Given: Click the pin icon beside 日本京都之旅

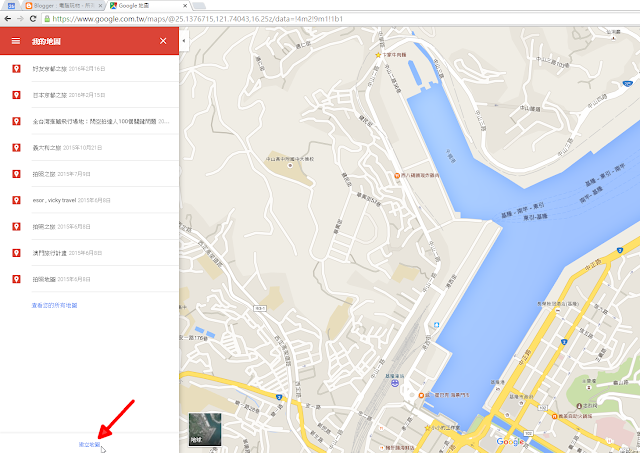Looking at the screenshot, I should point(15,95).
